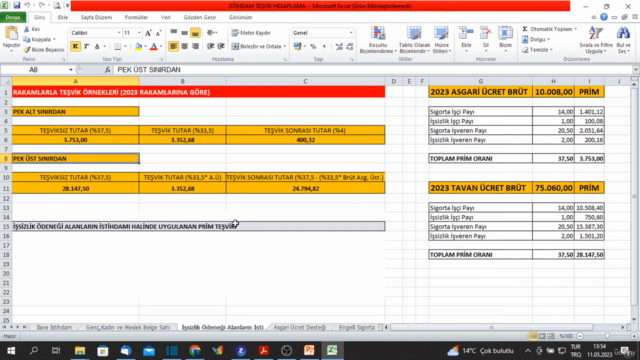Open the Dosya file tab
Image resolution: width=640 pixels, height=360 pixels.
pyautogui.click(x=13, y=18)
